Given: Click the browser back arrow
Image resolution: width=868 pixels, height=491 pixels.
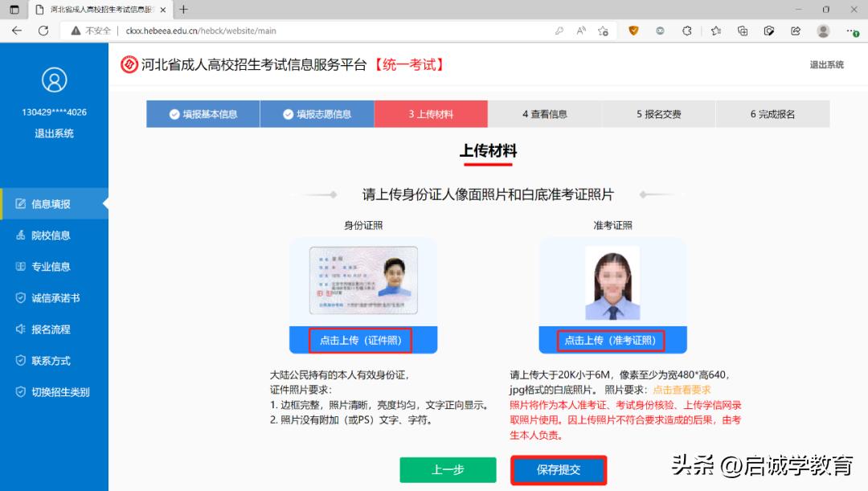Looking at the screenshot, I should point(16,30).
